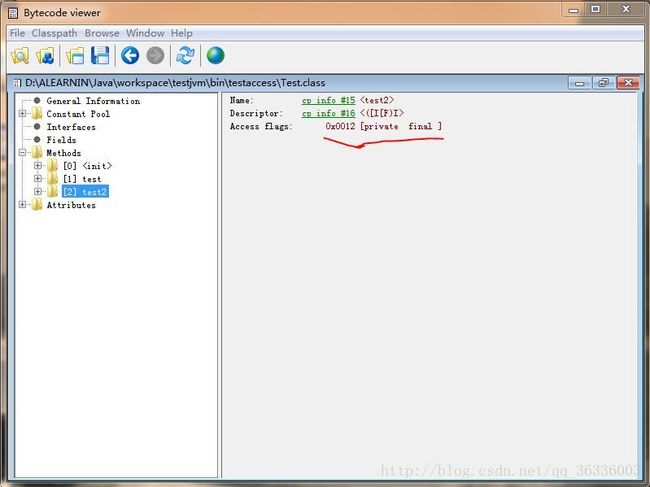650x487 pixels.
Task: Minimize the Bytecode viewer main window
Action: [573, 10]
